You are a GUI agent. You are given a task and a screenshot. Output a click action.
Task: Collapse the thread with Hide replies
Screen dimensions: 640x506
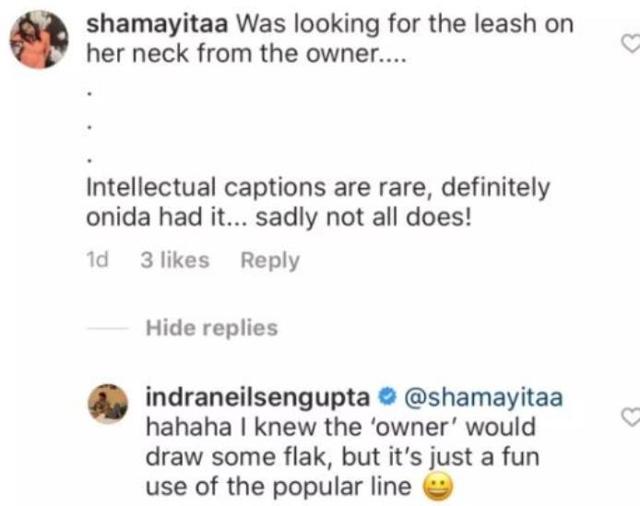[x=211, y=327]
